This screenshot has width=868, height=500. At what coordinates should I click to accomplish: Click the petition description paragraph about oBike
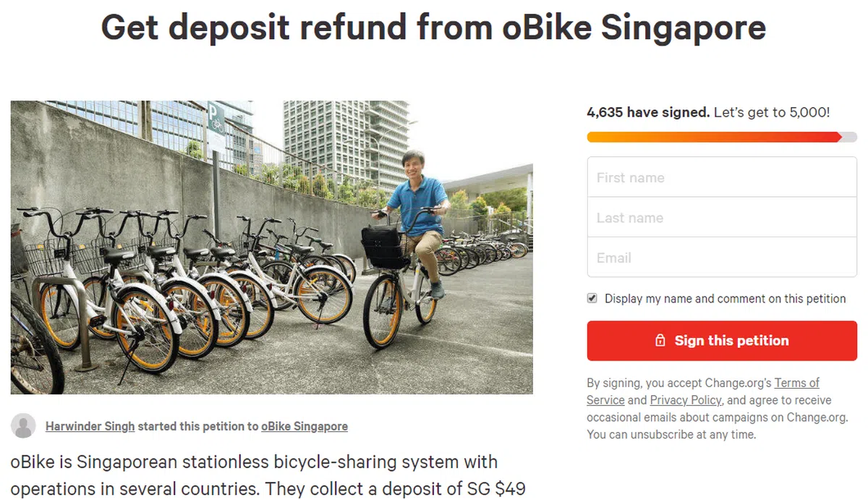point(268,475)
